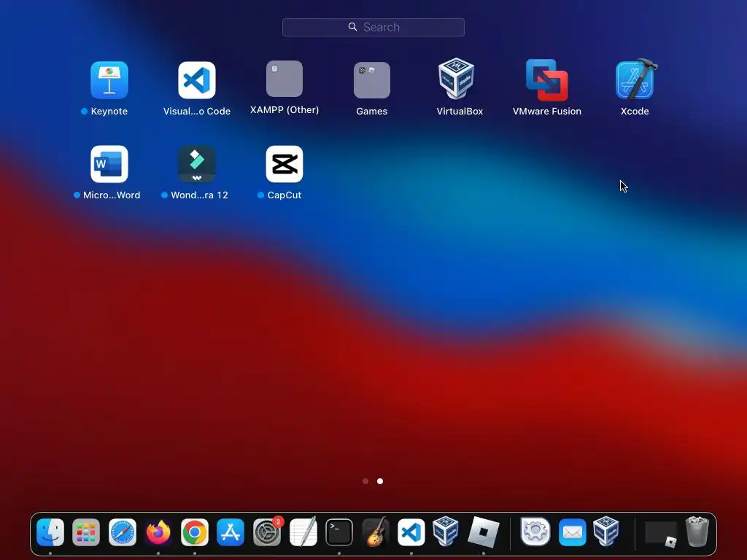Open Microsoft Word in Launchpad

[x=109, y=164]
